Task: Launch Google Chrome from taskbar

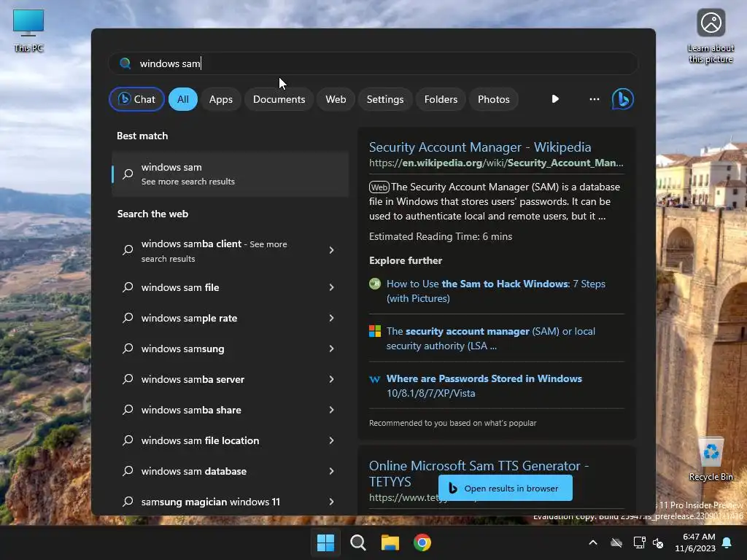Action: point(422,542)
